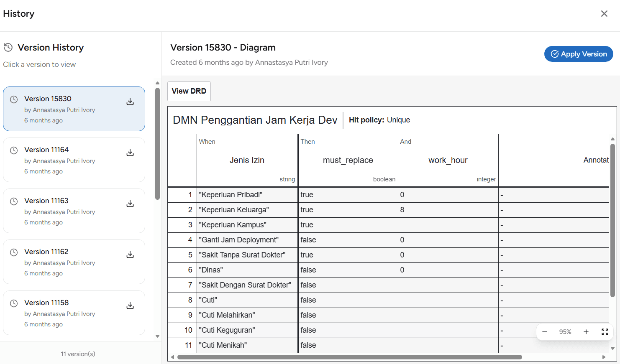
Task: Click must_replace value in Keperluan Pribadi row
Action: coord(348,195)
